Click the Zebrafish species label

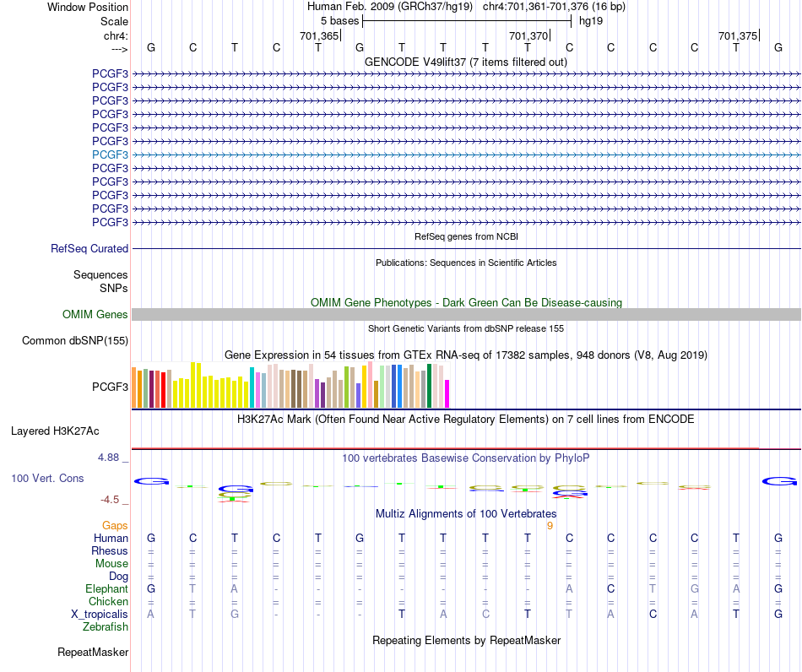coord(106,627)
